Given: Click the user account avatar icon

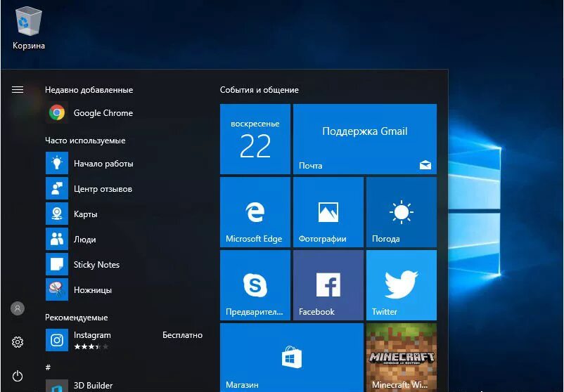Looking at the screenshot, I should click(x=18, y=308).
